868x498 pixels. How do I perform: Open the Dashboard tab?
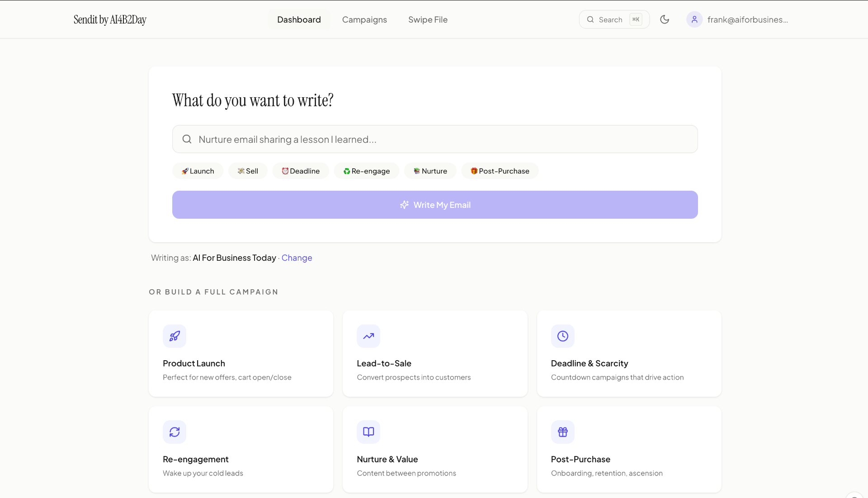pyautogui.click(x=299, y=19)
